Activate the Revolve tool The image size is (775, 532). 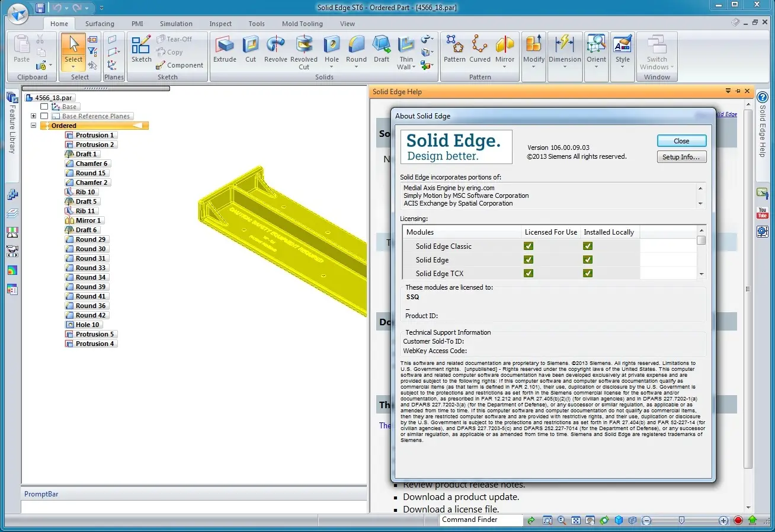coord(276,49)
